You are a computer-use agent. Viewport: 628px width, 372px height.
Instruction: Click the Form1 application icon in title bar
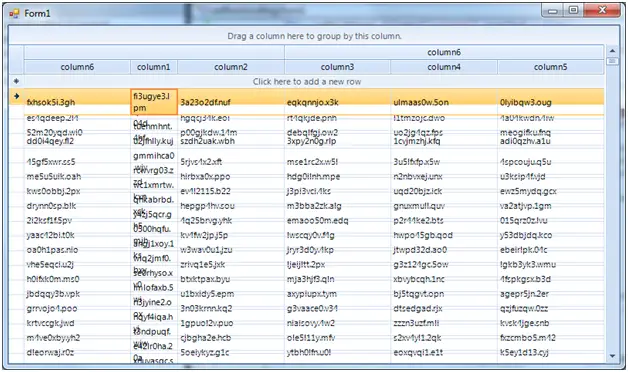tap(14, 14)
